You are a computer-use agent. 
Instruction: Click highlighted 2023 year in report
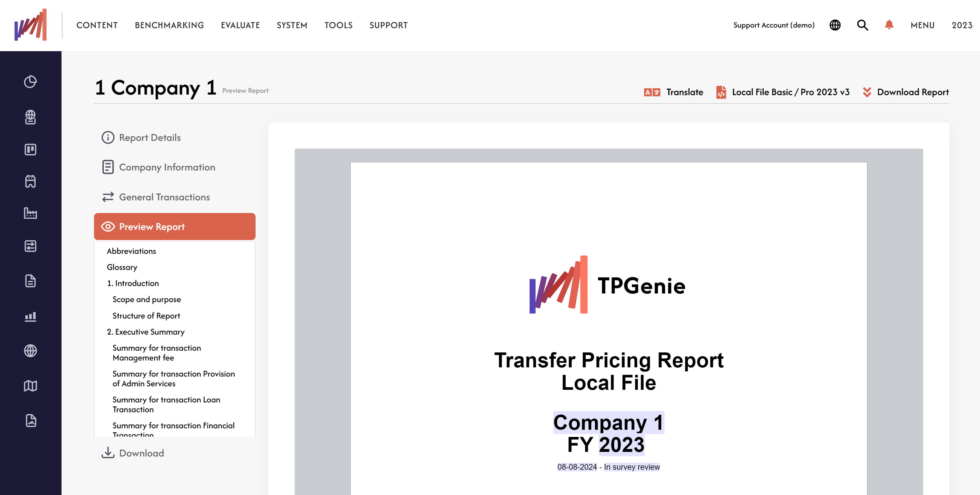[x=621, y=444]
